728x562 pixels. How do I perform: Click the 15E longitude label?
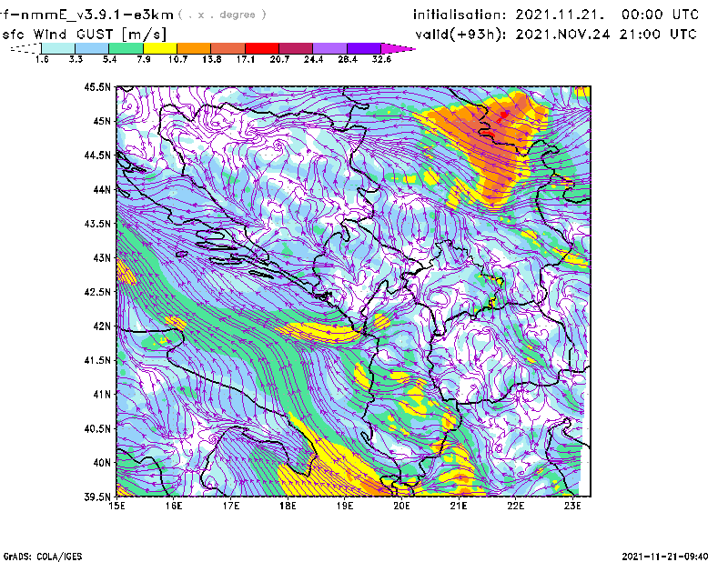[116, 506]
